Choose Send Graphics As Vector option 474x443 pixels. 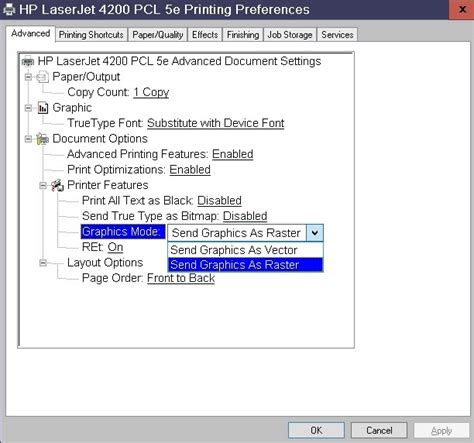pyautogui.click(x=245, y=250)
